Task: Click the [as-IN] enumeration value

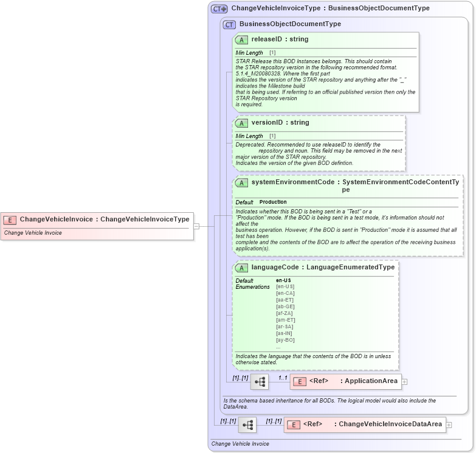Action: click(284, 333)
